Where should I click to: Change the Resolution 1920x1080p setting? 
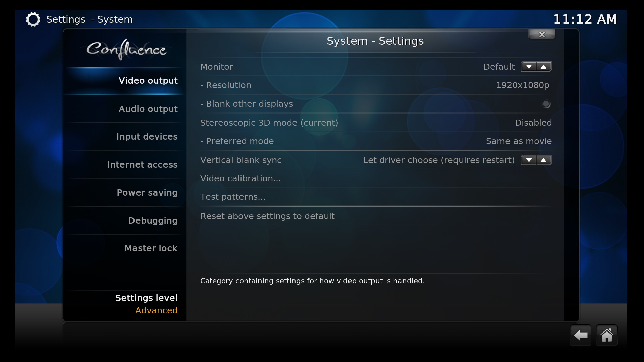coord(376,85)
